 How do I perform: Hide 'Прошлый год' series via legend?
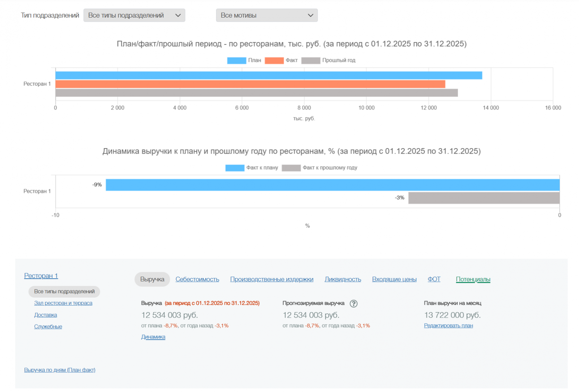(x=328, y=60)
